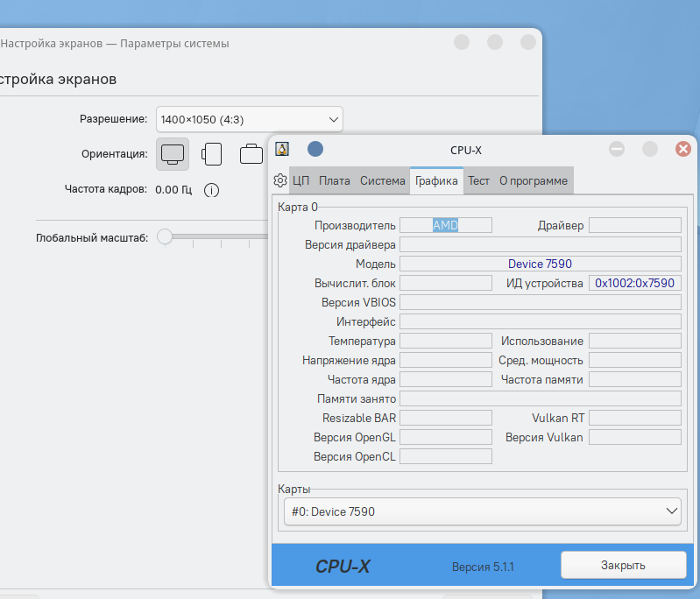Viewport: 700px width, 599px height.
Task: Switch to the ЦП tab
Action: pos(301,180)
